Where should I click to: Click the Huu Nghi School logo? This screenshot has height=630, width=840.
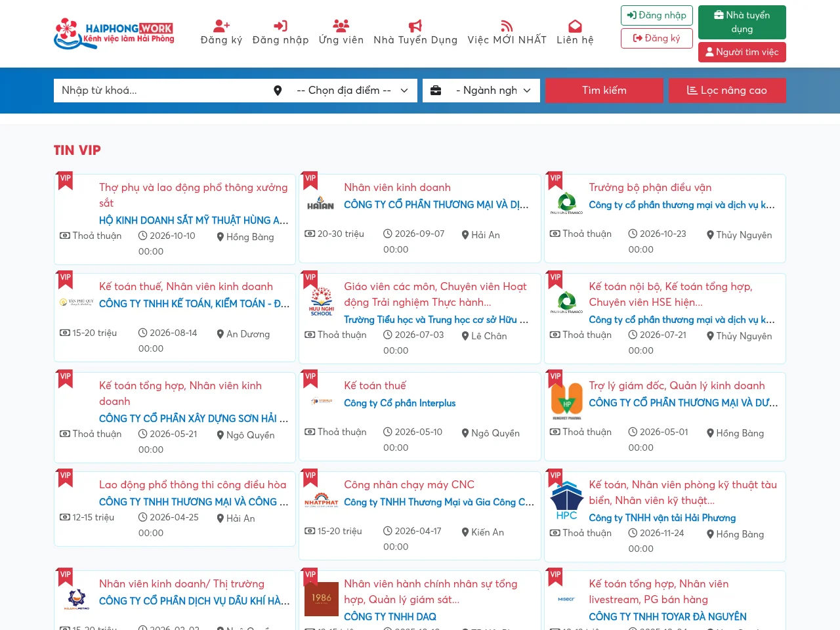coord(322,302)
